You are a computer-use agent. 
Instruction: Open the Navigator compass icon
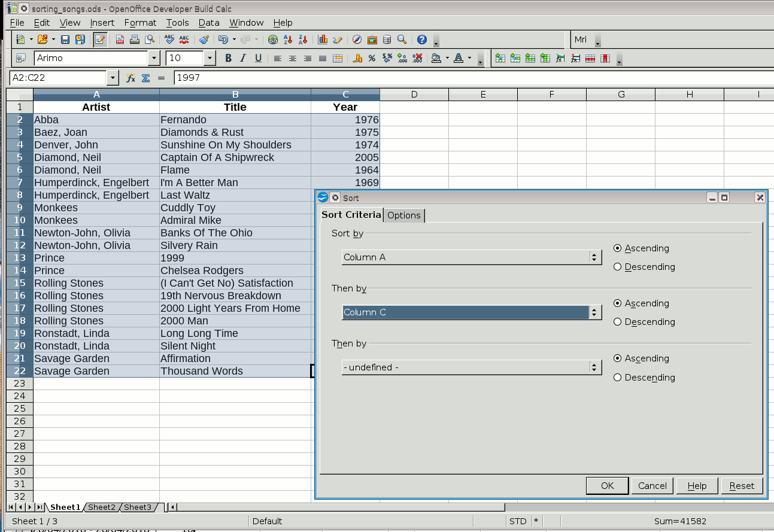(x=357, y=40)
